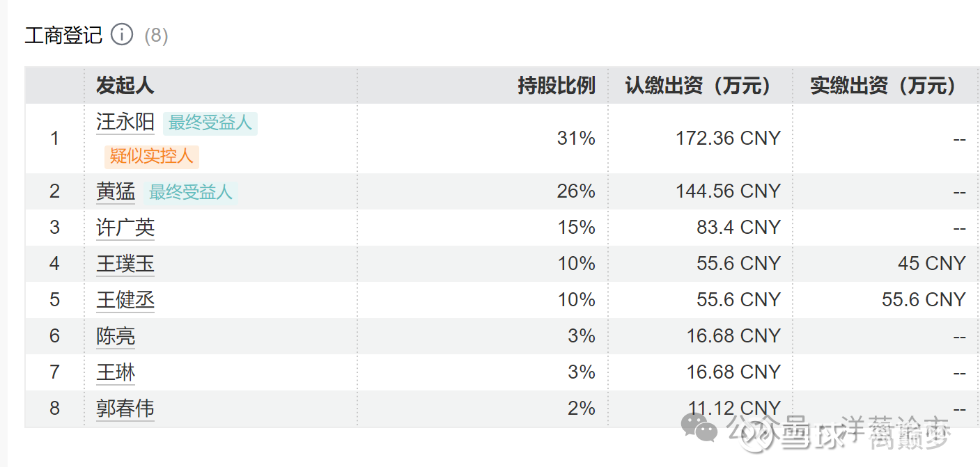Open shareholder 许广英's profile link

pos(125,228)
